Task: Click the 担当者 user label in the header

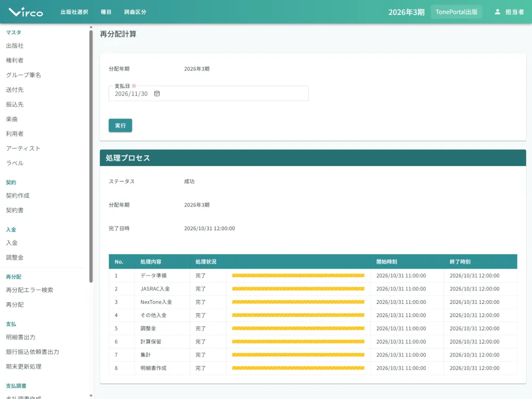Action: tap(514, 12)
